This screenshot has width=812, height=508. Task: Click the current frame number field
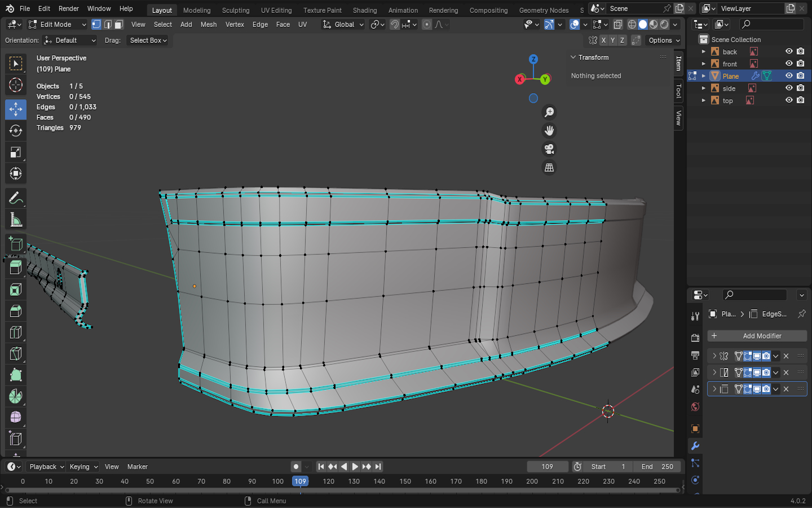[x=547, y=467]
